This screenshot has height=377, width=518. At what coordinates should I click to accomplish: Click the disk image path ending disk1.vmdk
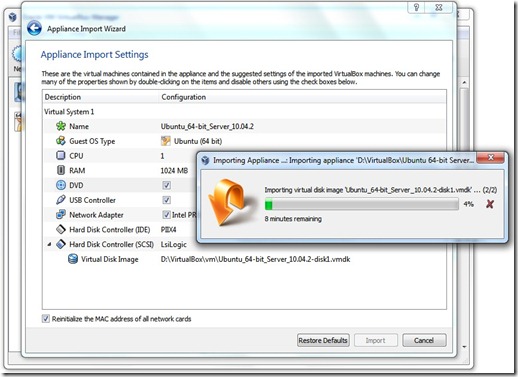click(x=255, y=259)
